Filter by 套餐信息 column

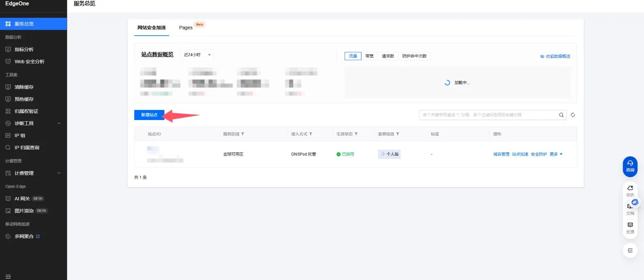(x=398, y=134)
